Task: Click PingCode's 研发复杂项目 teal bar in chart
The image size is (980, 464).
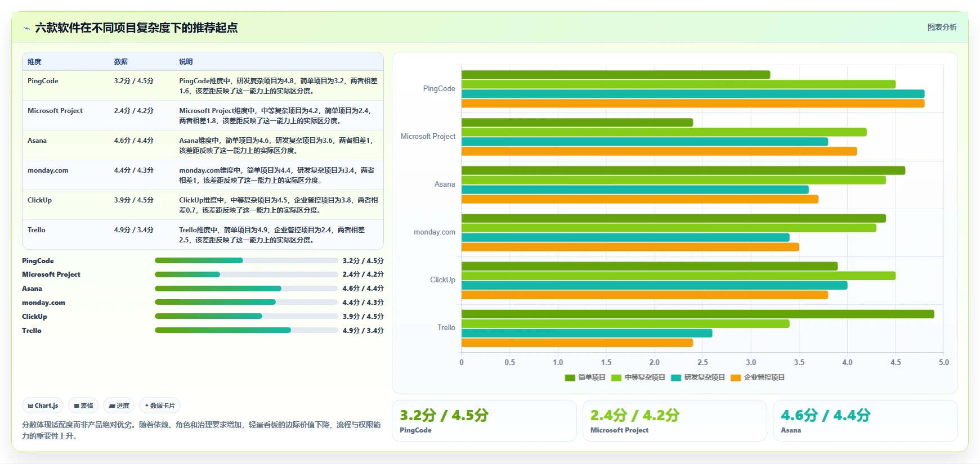Action: tap(693, 94)
